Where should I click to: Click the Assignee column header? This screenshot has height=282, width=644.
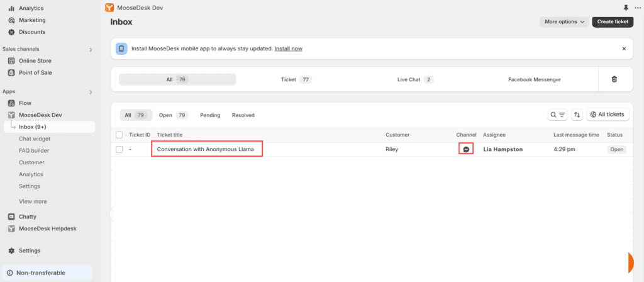tap(494, 135)
